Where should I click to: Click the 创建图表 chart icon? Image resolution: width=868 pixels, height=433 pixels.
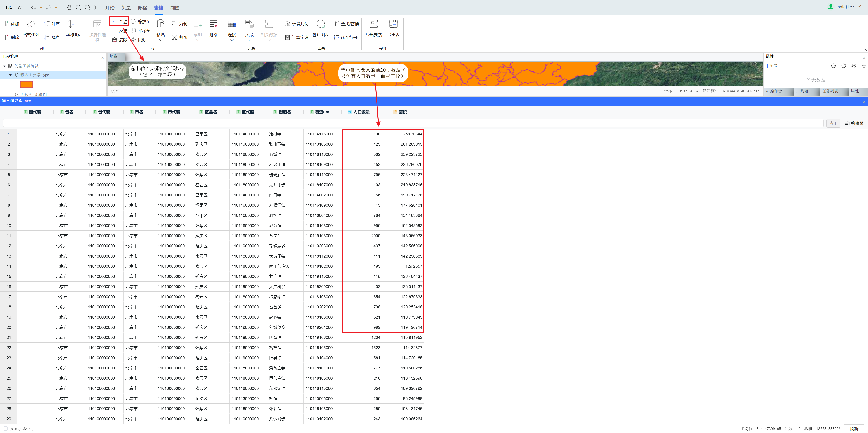[321, 24]
